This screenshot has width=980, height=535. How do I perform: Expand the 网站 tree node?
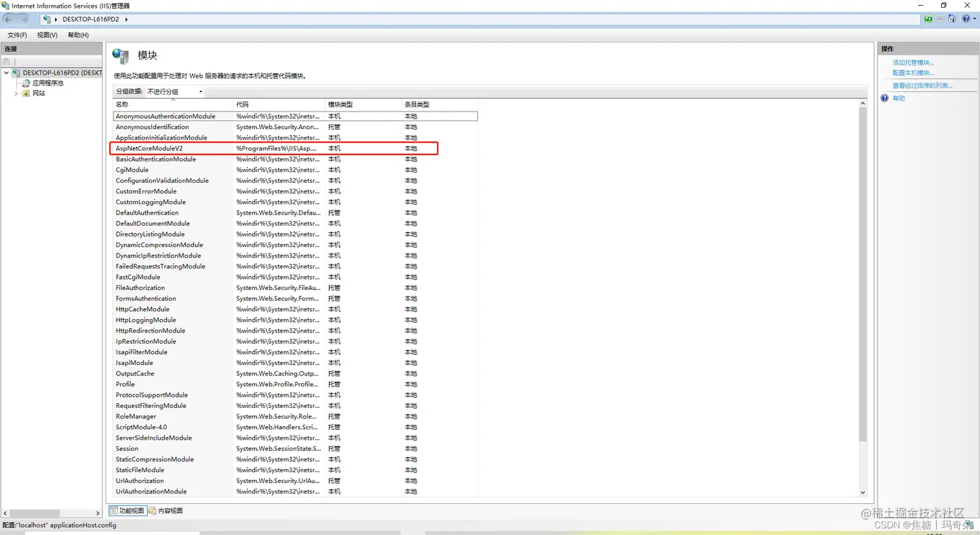tap(16, 93)
